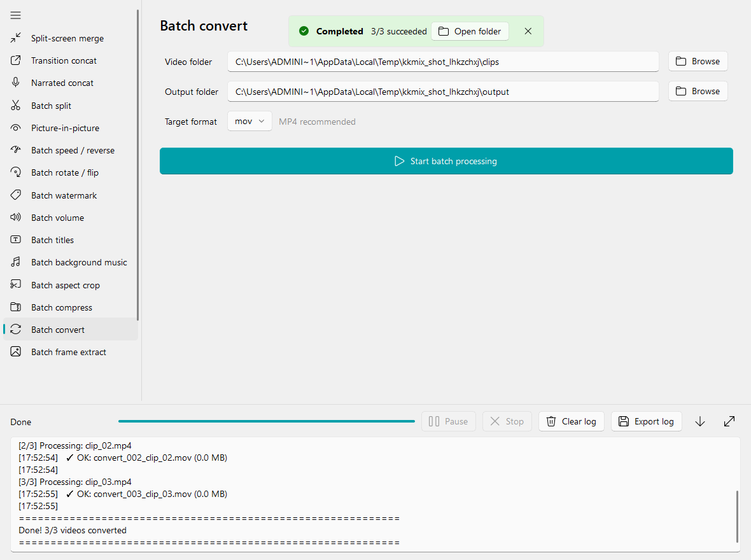Click the Output folder path field
This screenshot has width=751, height=560.
[443, 92]
